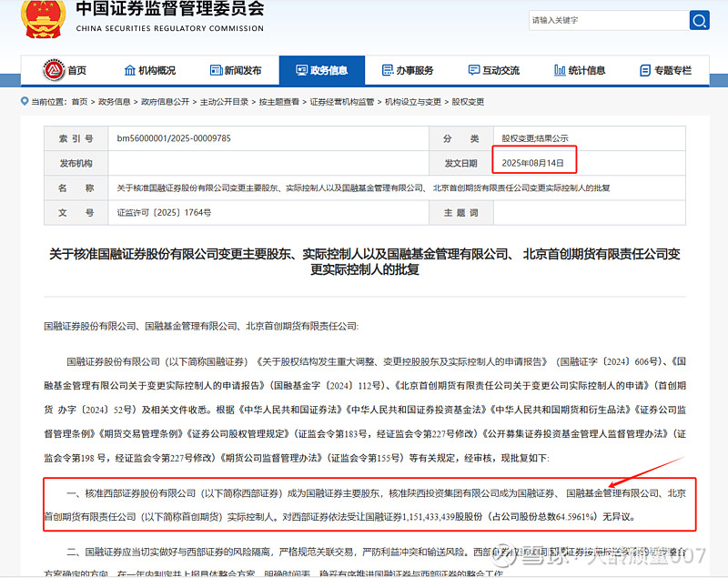The height and width of the screenshot is (578, 728).
Task: Click the 索引号 table label
Action: click(76, 138)
